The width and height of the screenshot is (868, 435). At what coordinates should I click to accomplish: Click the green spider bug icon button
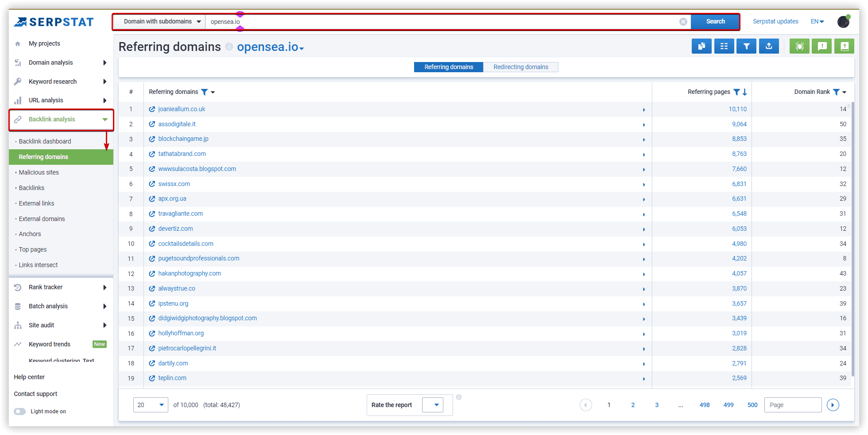[x=799, y=46]
